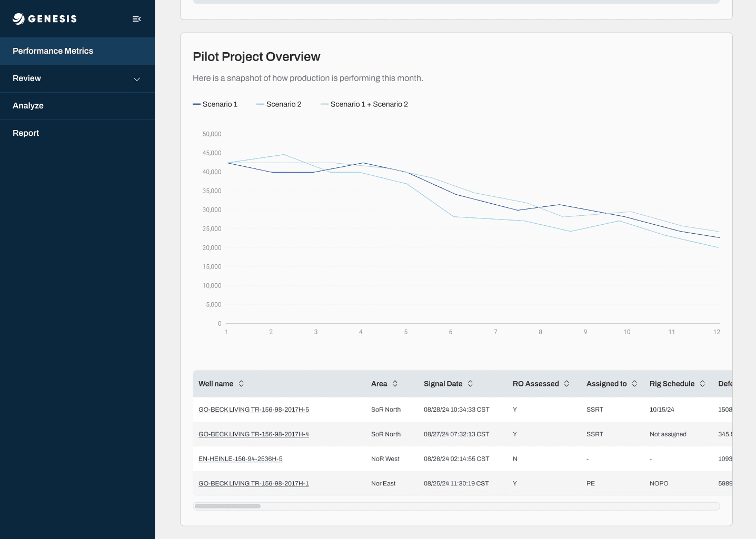This screenshot has width=756, height=539.
Task: Sort by Assigned to sort icon
Action: (x=634, y=384)
